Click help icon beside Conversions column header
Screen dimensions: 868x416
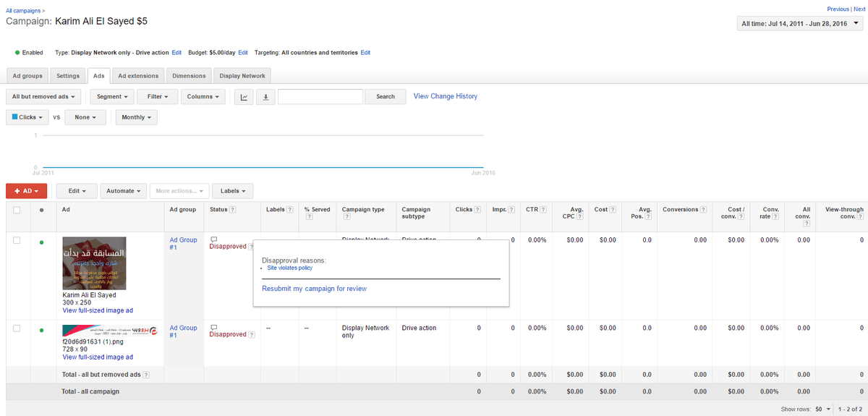[x=703, y=210]
